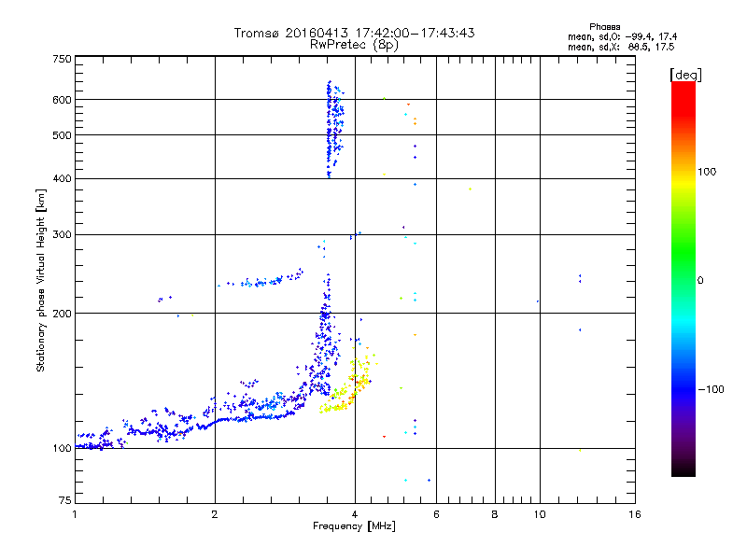The height and width of the screenshot is (560, 747).
Task: Click the y-axis tick label '200'
Action: [x=62, y=314]
